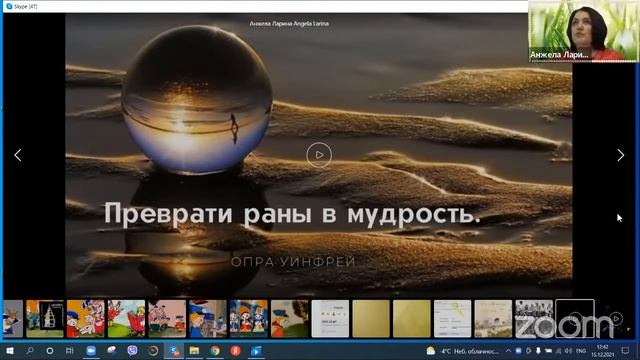Show hidden system tray icons

click(508, 351)
